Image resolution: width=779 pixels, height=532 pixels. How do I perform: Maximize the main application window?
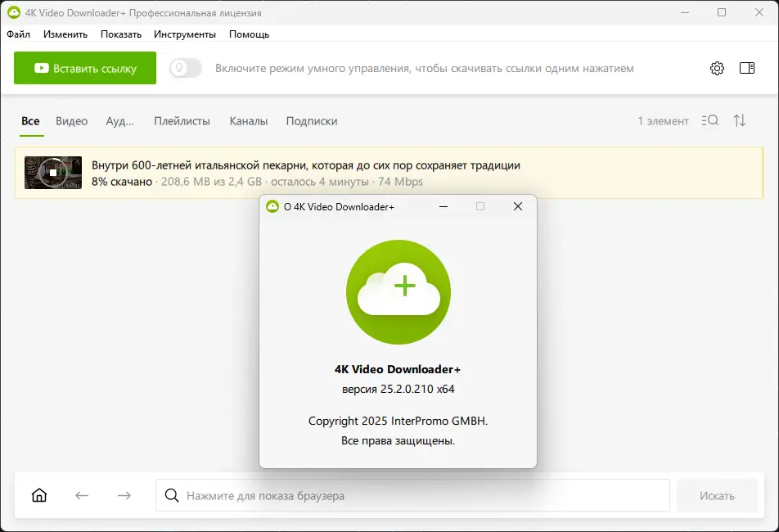point(722,12)
